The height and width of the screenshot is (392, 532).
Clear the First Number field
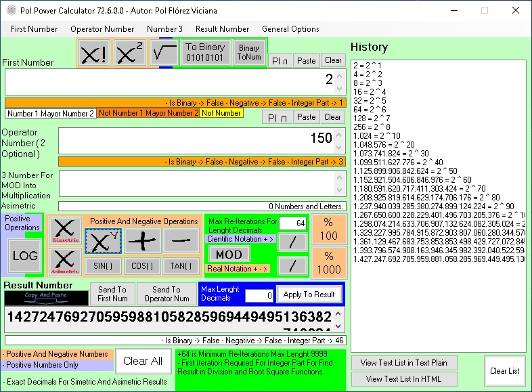click(333, 60)
